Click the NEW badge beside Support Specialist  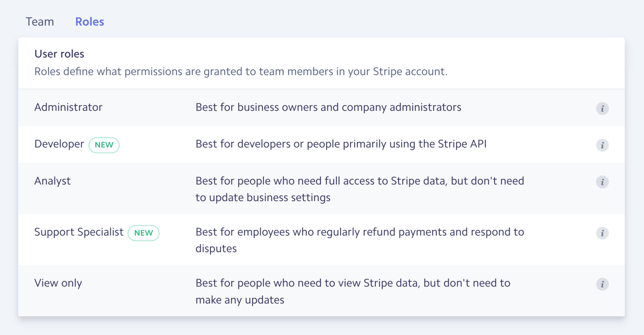click(x=143, y=233)
